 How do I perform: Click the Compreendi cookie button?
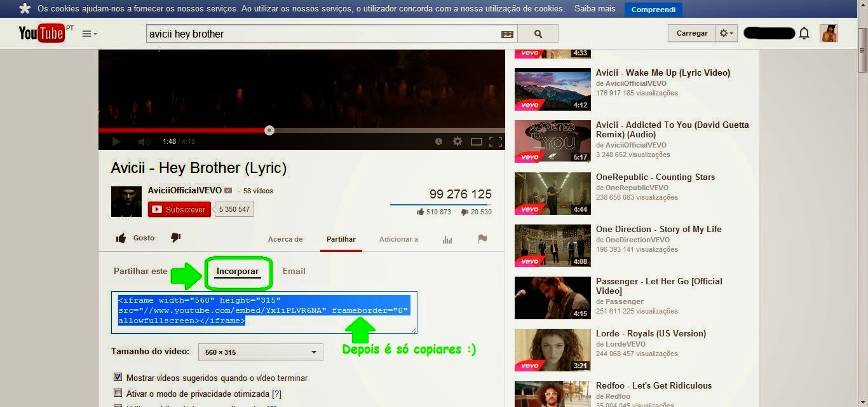(x=653, y=10)
